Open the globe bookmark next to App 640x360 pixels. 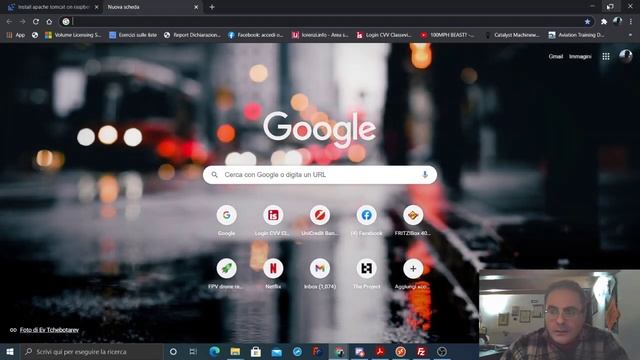[35, 35]
